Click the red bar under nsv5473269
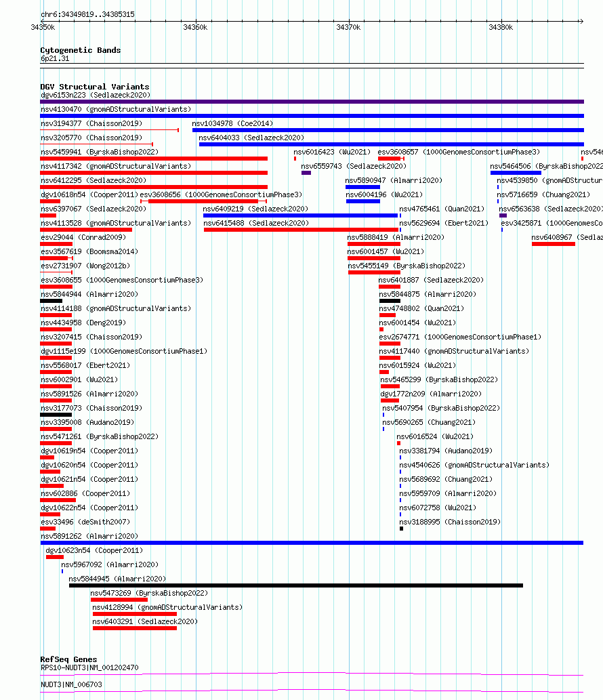603x700 pixels. click(119, 600)
